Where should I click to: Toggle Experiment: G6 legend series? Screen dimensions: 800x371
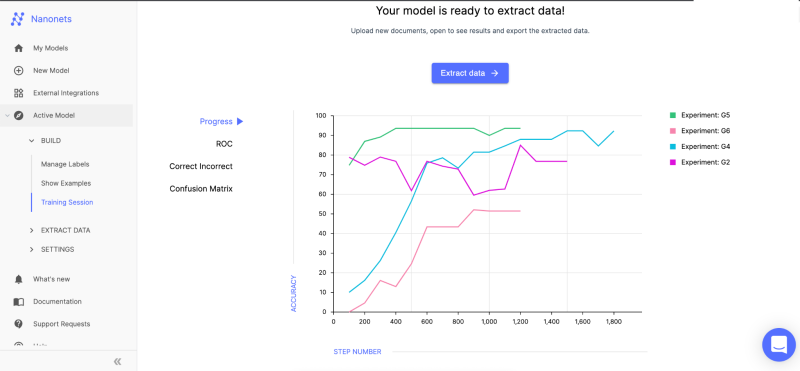click(699, 131)
